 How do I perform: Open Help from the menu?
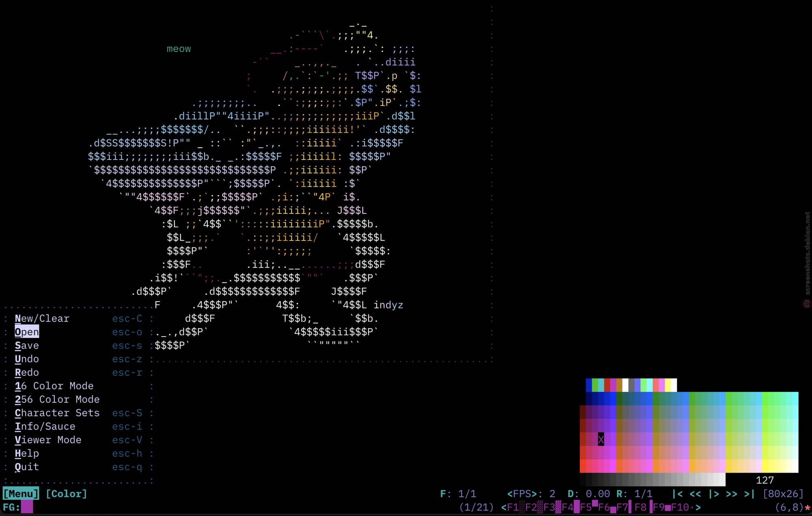27,453
